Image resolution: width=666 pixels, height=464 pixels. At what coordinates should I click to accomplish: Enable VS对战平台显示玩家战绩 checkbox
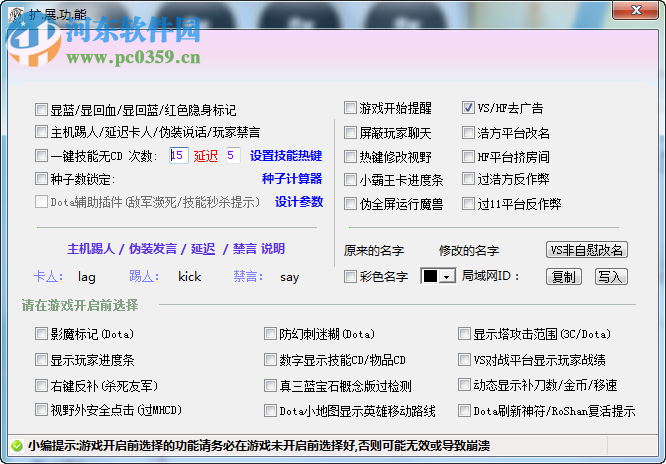[x=464, y=360]
